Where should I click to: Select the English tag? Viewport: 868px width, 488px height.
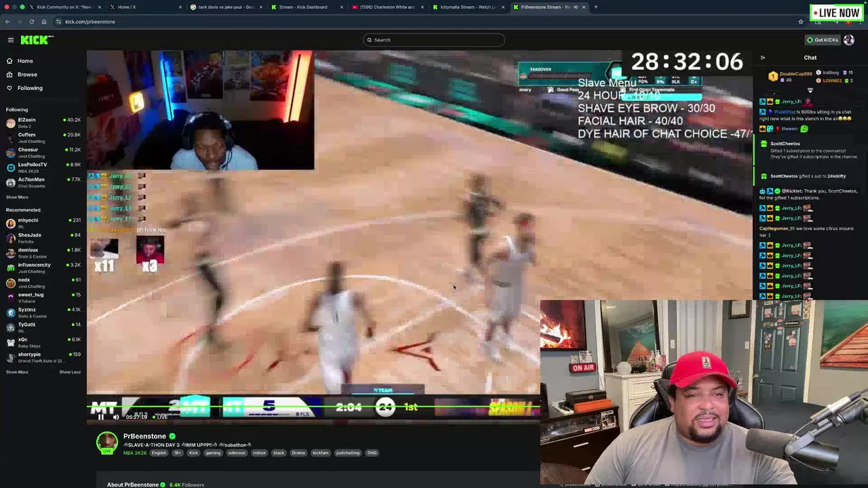coord(159,453)
